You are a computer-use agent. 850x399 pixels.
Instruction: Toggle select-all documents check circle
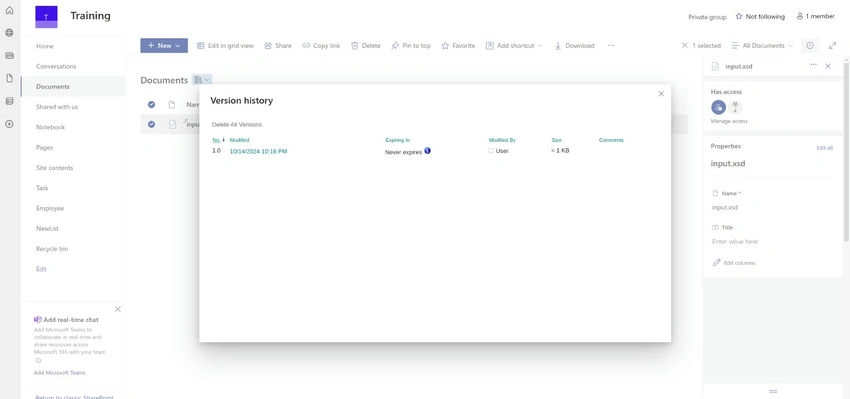pyautogui.click(x=151, y=104)
